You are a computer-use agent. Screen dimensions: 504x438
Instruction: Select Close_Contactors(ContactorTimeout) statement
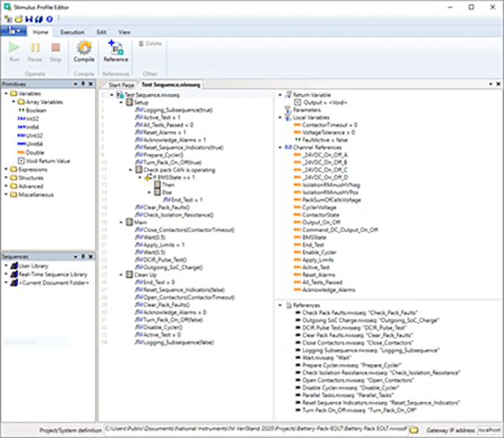coord(185,230)
